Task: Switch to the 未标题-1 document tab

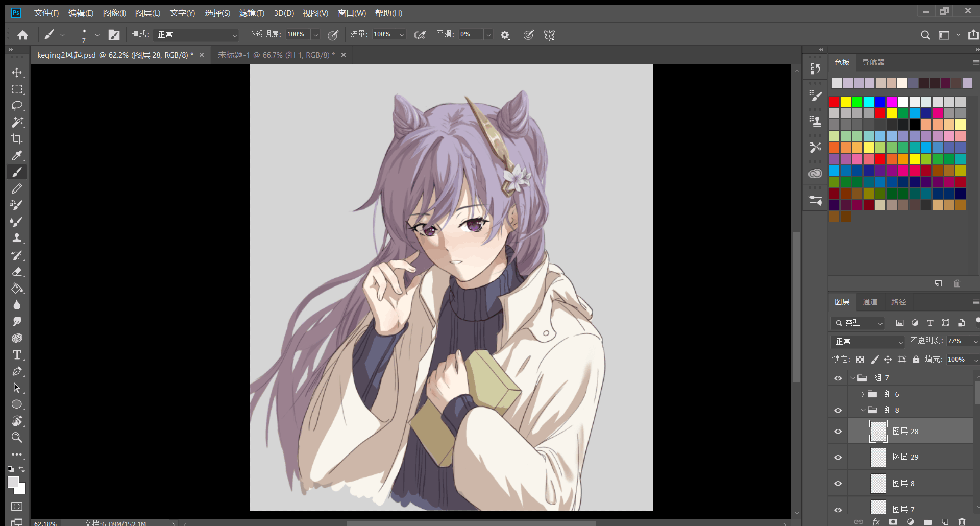Action: click(x=276, y=55)
